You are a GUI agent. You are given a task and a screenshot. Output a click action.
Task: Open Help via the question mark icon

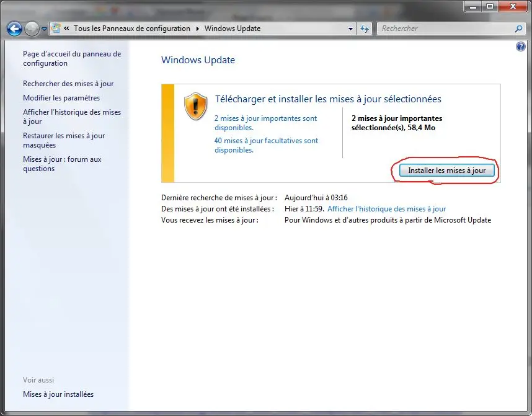(520, 46)
